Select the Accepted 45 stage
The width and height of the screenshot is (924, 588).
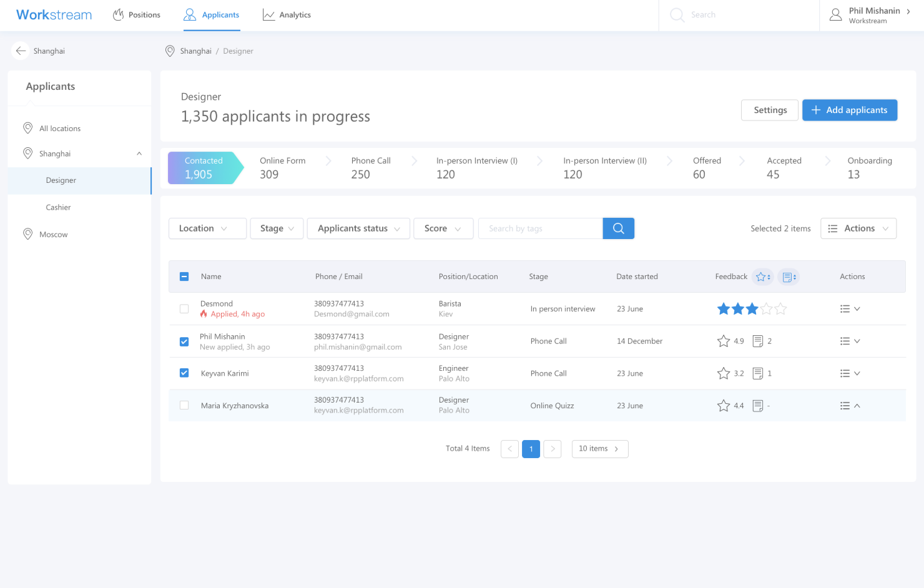(784, 168)
